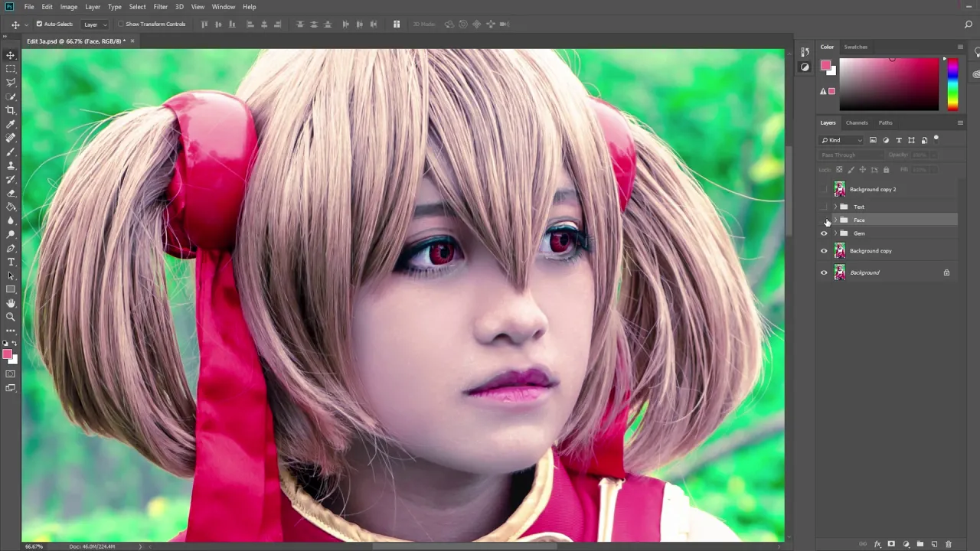Create a new group folder icon
Image resolution: width=980 pixels, height=551 pixels.
920,544
